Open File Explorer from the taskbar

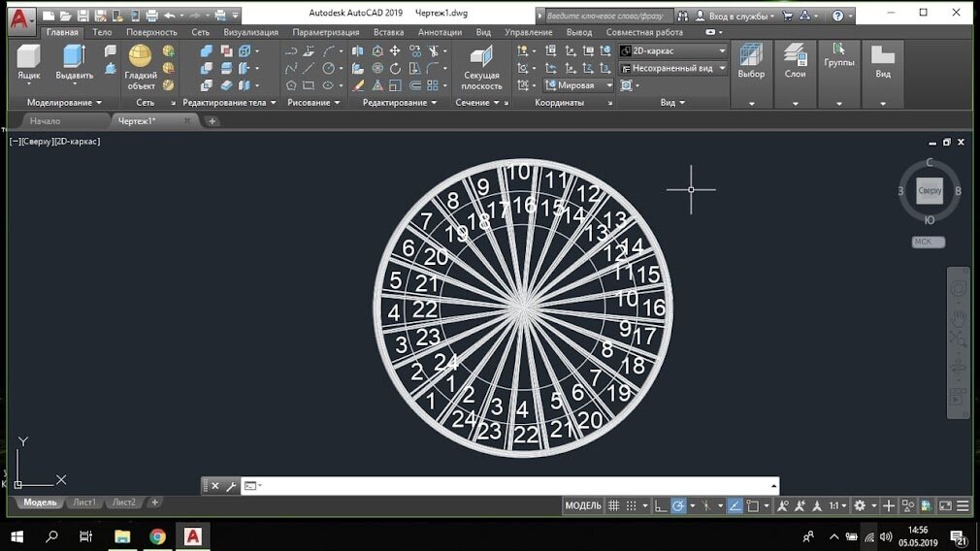pos(122,536)
